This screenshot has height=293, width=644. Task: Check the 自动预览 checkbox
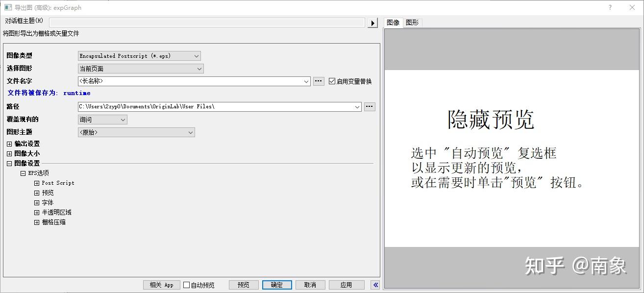click(x=187, y=285)
